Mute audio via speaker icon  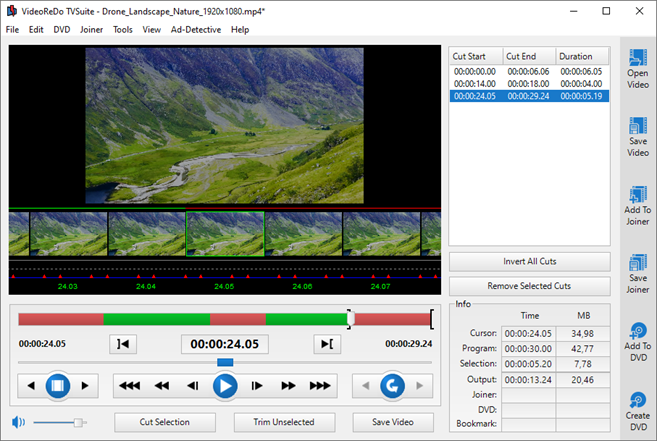(18, 422)
